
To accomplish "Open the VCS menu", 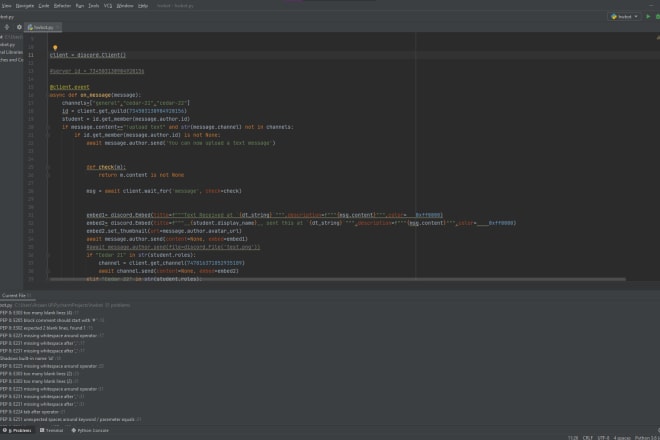I will (x=108, y=6).
